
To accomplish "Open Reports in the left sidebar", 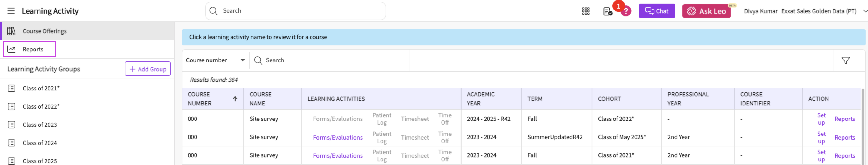I will [33, 49].
